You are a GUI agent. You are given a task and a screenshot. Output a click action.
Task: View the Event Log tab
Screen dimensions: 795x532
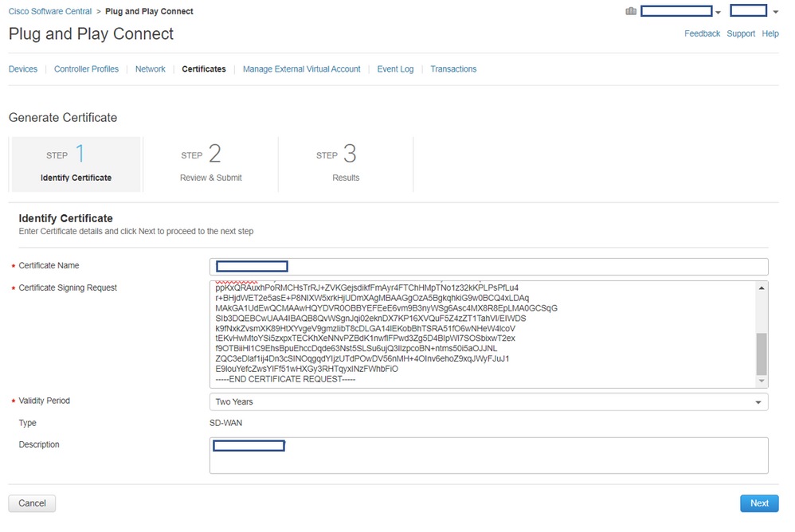point(395,69)
